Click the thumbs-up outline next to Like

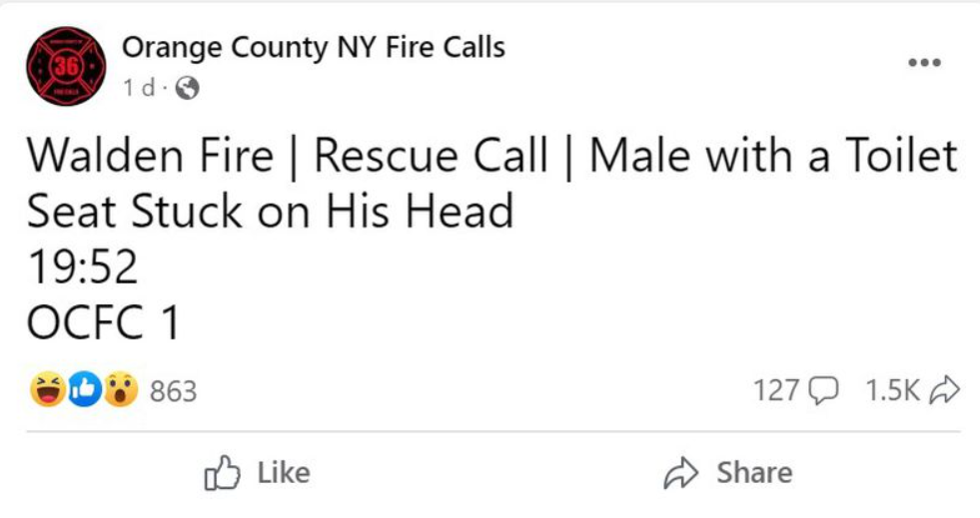(223, 473)
